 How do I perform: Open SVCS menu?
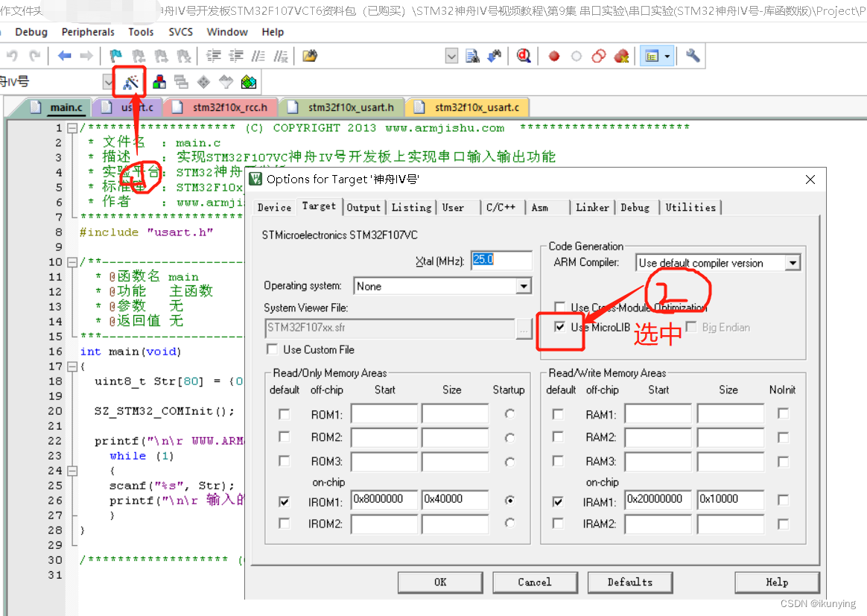tap(181, 32)
